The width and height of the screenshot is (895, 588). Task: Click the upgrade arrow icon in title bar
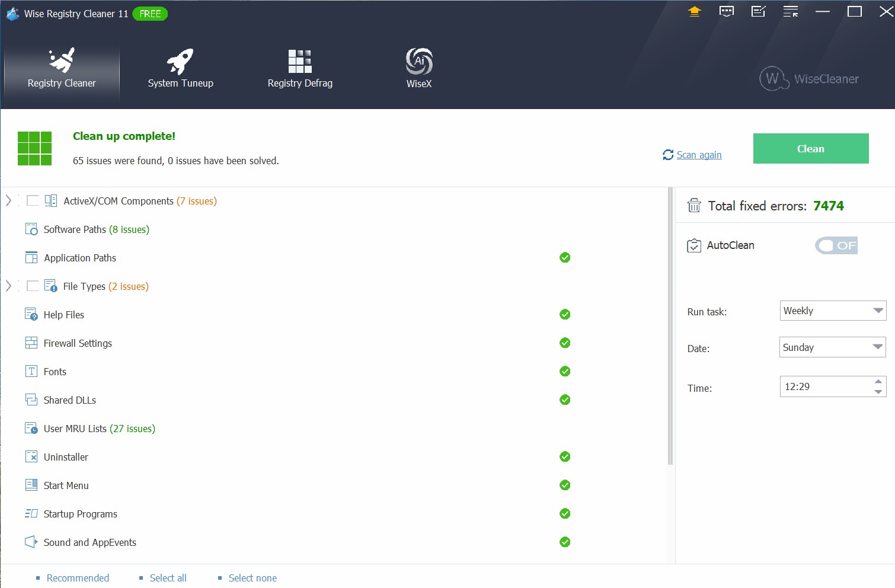pos(695,11)
